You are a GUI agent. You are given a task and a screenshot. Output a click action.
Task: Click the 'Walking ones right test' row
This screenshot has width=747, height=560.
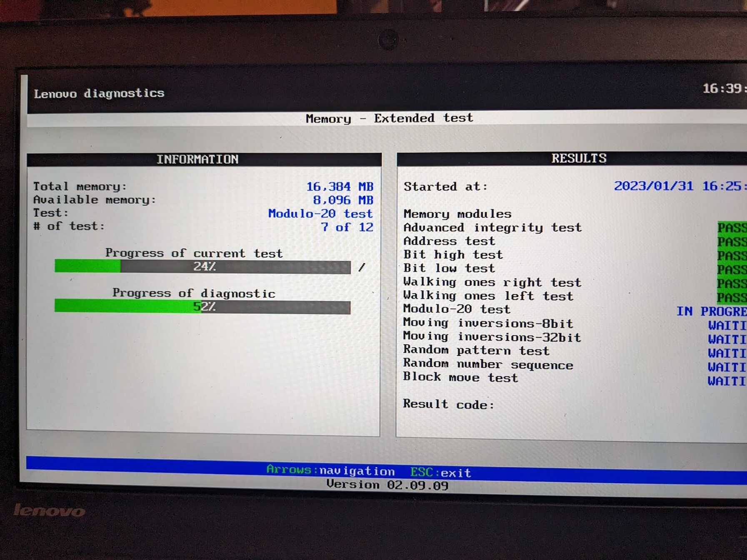point(492,282)
